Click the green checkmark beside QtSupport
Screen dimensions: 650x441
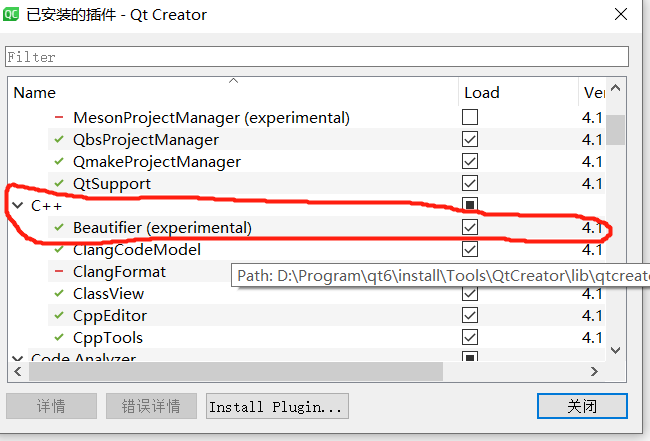point(59,184)
